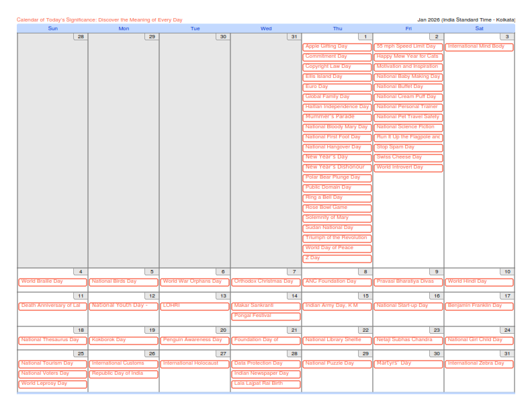Image resolution: width=532 pixels, height=411 pixels.
Task: Open the Sudan National Day event
Action: point(337,228)
